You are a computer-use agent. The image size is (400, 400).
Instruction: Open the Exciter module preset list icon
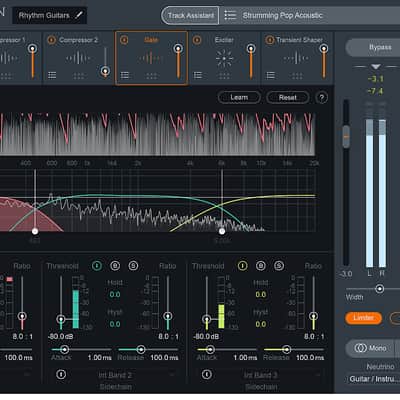point(198,75)
